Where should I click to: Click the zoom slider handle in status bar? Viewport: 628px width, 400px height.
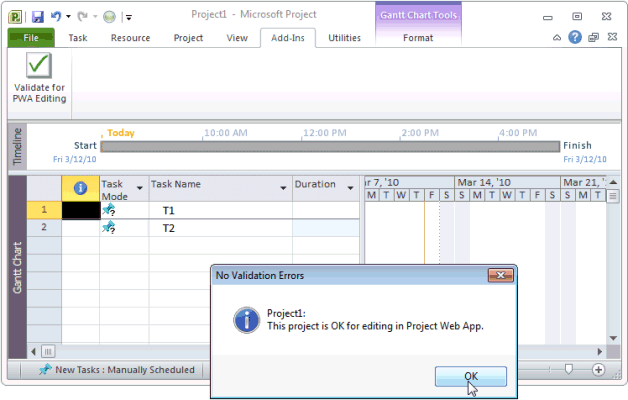pos(568,369)
